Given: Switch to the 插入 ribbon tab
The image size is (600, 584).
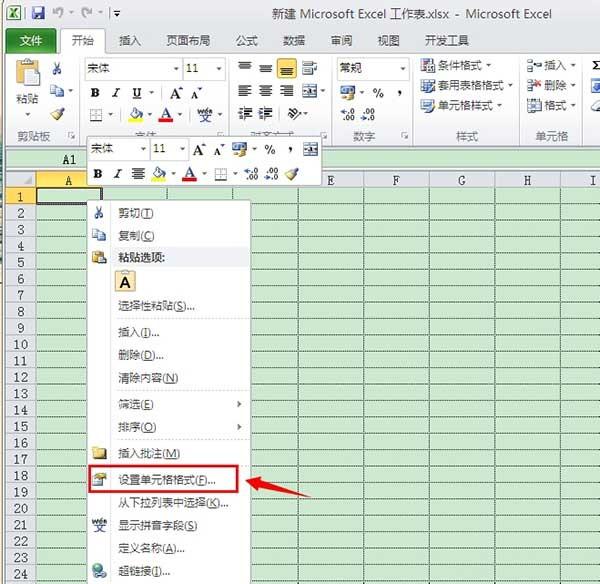Looking at the screenshot, I should (x=130, y=41).
